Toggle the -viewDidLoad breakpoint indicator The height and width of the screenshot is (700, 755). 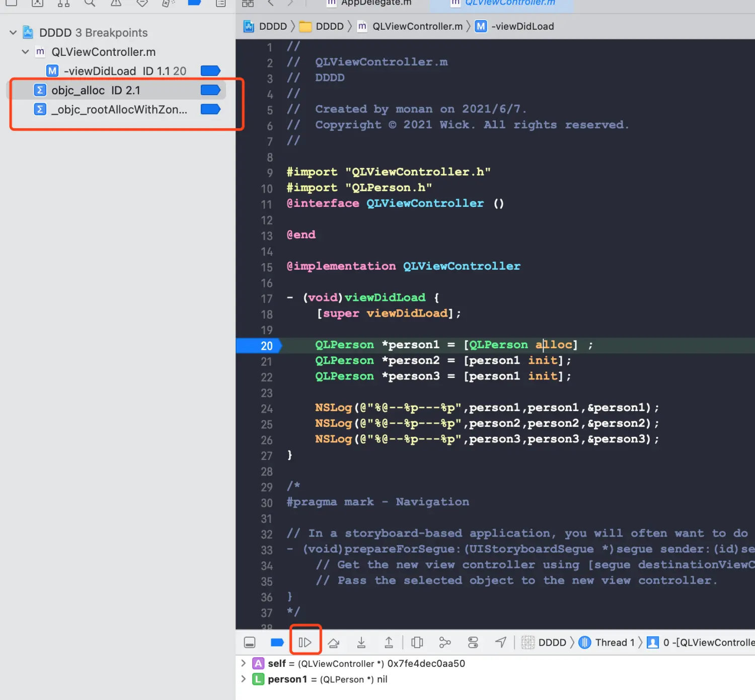[210, 71]
